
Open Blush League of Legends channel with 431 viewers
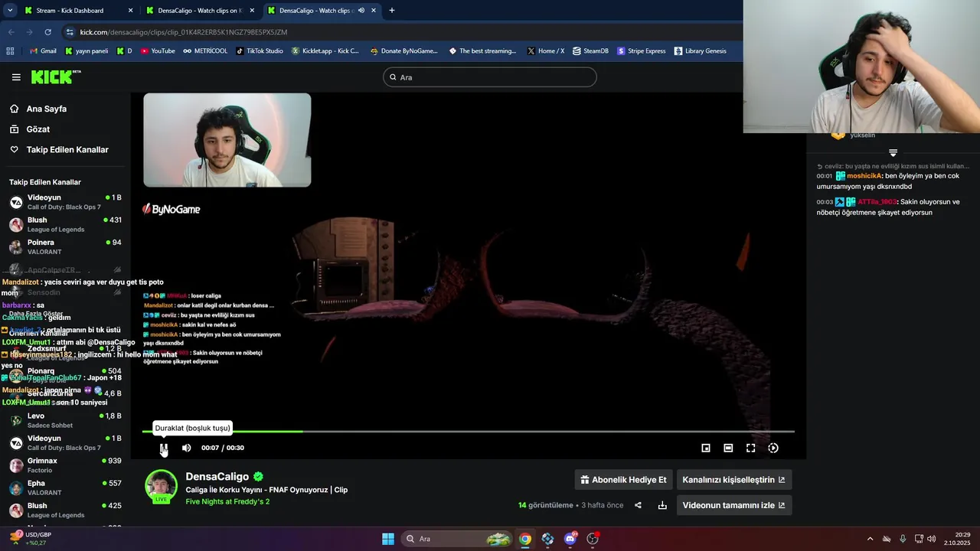(x=65, y=224)
